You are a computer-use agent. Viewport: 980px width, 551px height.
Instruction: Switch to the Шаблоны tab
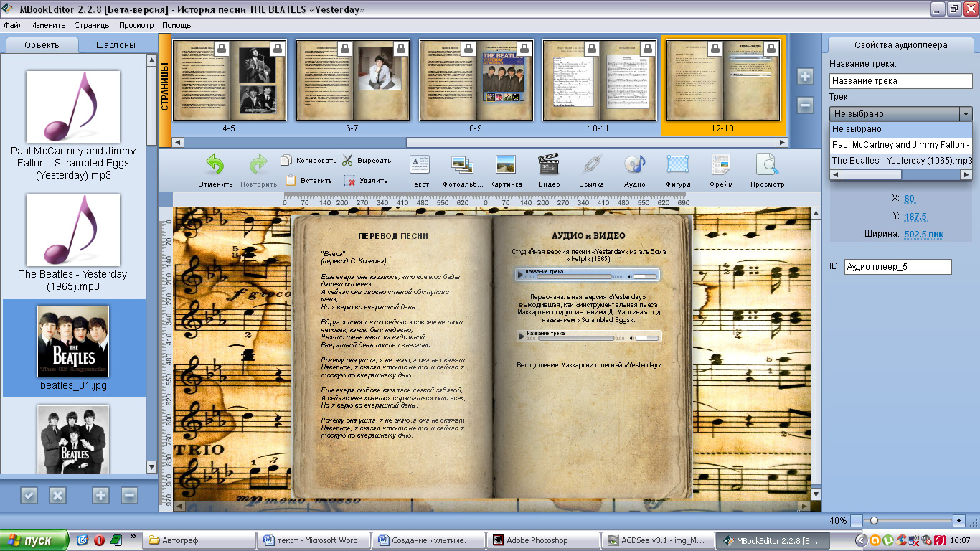coord(116,44)
